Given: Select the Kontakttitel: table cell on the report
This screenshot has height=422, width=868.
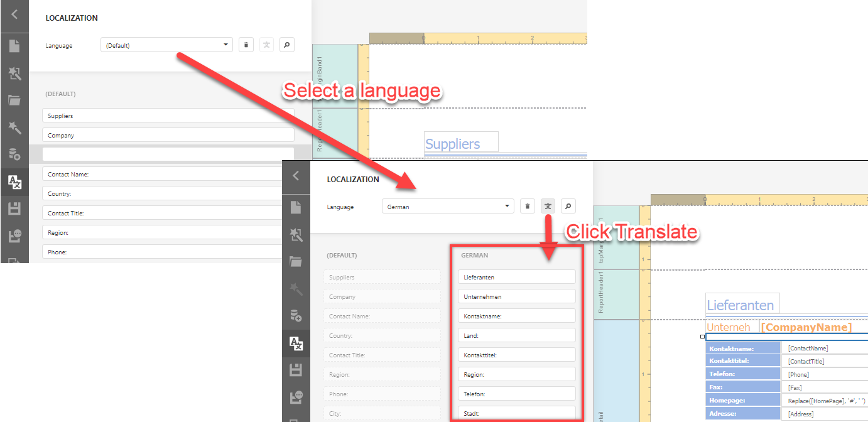Looking at the screenshot, I should pos(742,361).
